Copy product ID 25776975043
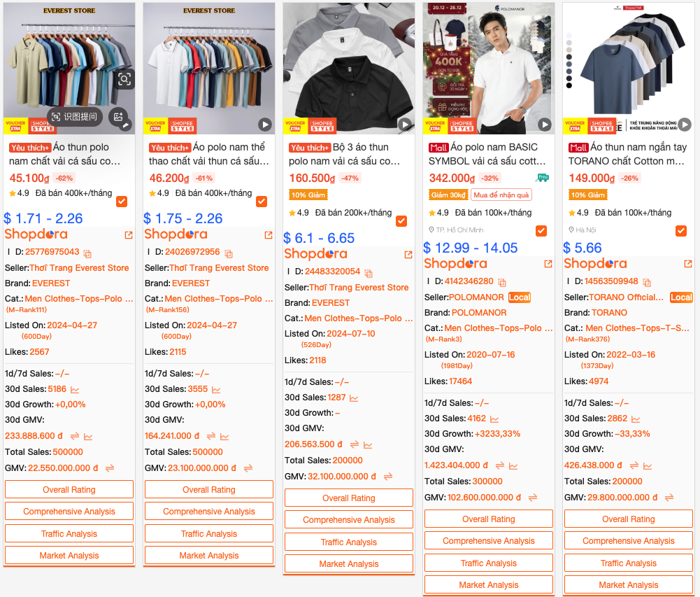The image size is (700, 597). tap(87, 254)
